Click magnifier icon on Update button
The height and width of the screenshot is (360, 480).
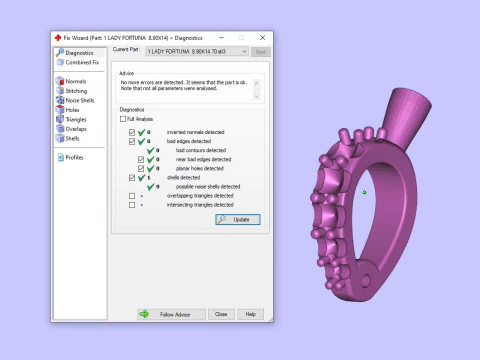tap(222, 219)
